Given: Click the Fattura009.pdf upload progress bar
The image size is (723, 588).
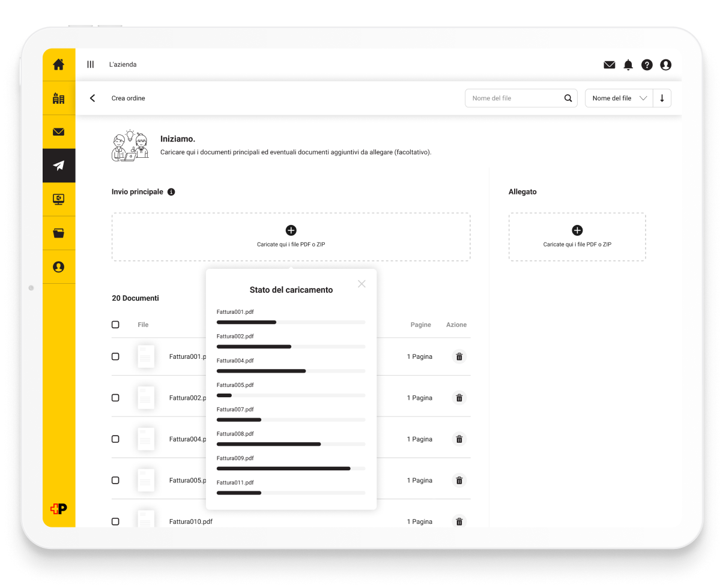Looking at the screenshot, I should pyautogui.click(x=291, y=469).
